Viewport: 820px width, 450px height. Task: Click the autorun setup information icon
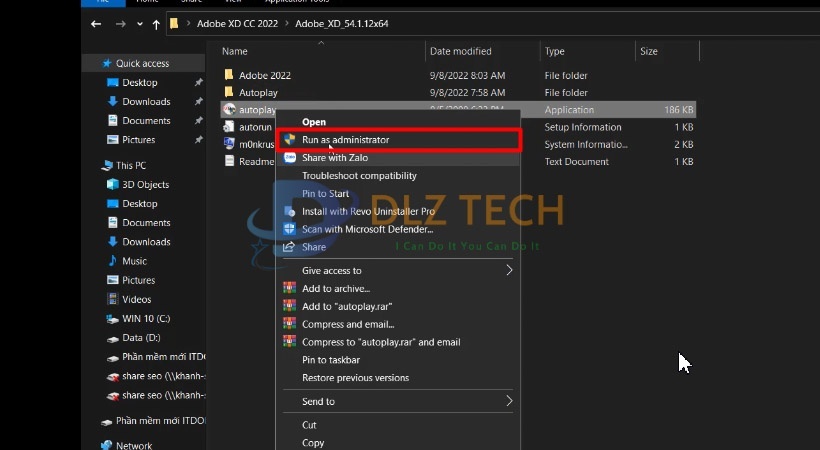tap(229, 127)
